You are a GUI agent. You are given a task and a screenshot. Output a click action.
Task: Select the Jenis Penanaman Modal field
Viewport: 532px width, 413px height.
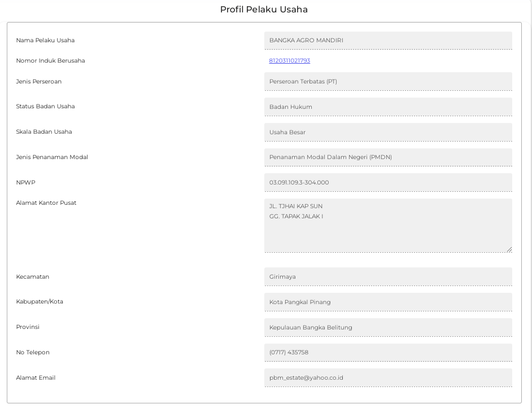click(x=388, y=157)
